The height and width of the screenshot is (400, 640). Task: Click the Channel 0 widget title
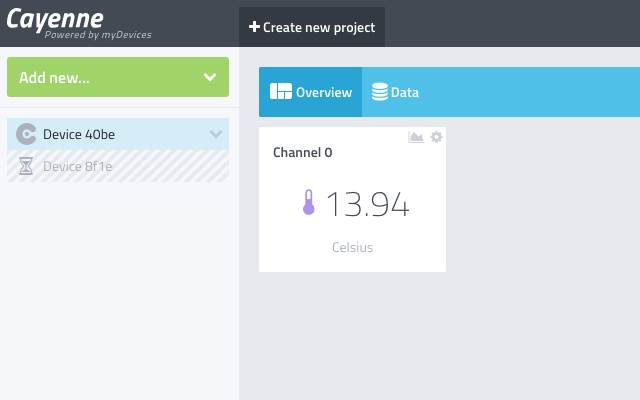pos(302,153)
